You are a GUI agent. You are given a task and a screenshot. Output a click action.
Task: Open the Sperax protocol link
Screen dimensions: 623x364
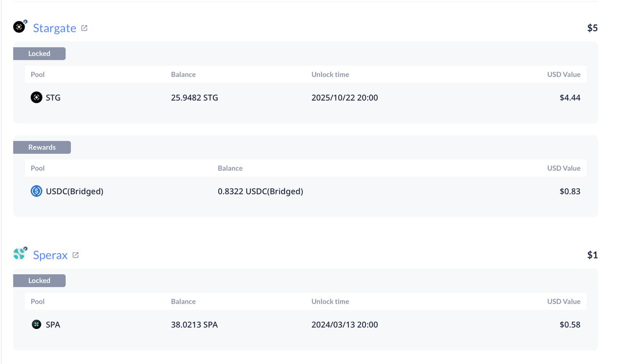(x=50, y=255)
